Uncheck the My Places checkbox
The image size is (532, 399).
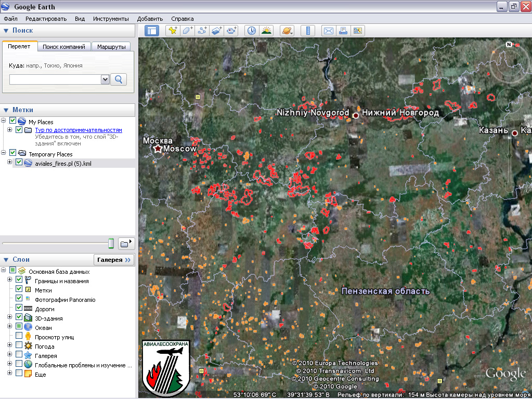pos(12,121)
